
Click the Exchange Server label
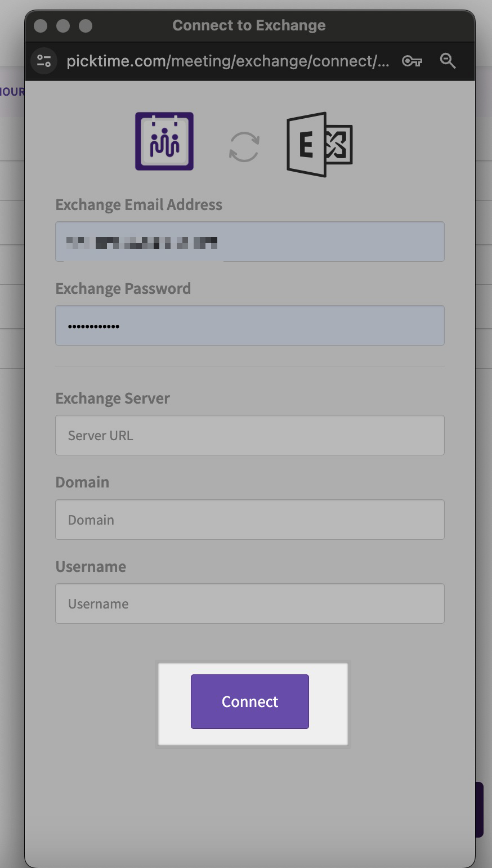[112, 398]
